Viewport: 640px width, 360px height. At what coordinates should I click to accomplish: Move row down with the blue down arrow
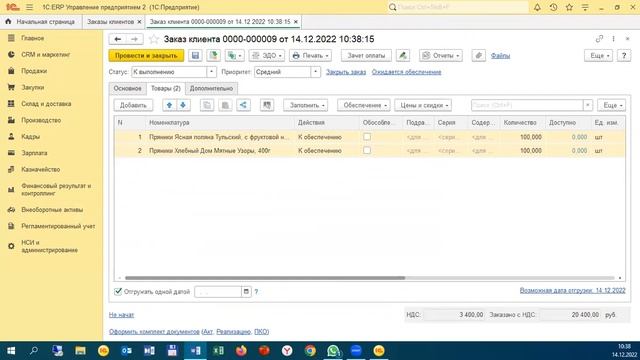[183, 105]
